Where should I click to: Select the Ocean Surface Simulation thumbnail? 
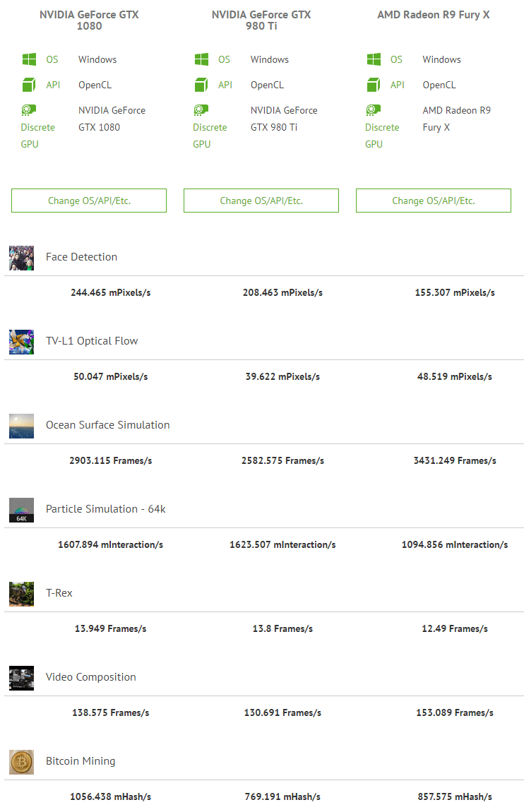[x=21, y=426]
